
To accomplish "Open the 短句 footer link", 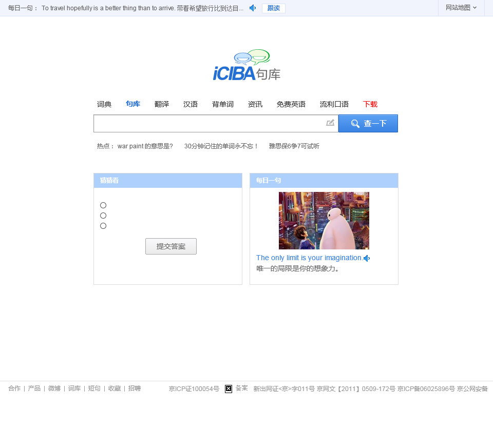I will tap(94, 388).
